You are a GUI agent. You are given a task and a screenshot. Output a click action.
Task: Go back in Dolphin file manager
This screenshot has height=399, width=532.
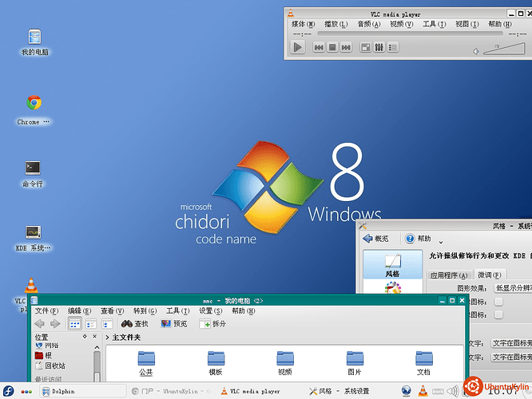pyautogui.click(x=39, y=324)
